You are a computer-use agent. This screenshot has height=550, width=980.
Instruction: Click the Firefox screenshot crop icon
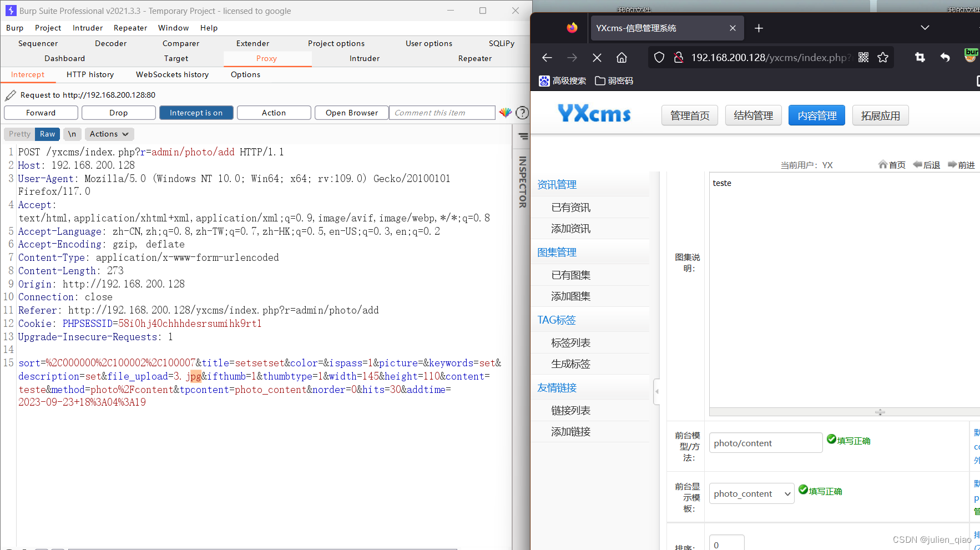tap(920, 58)
